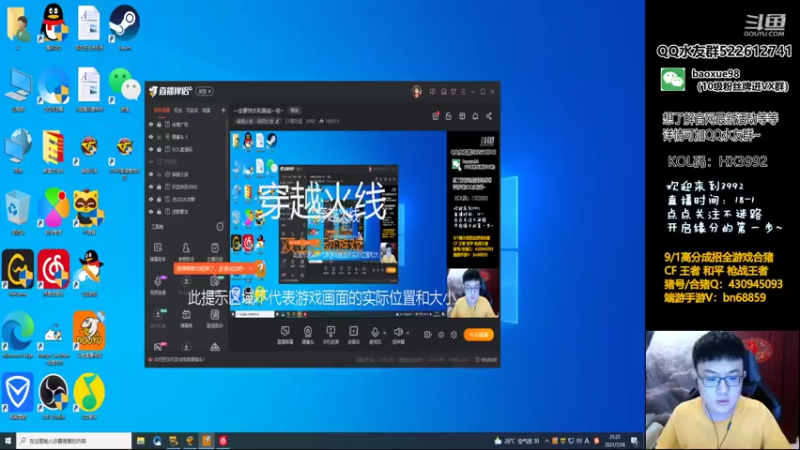Select the NetEase Cloud Music desktop icon

click(x=54, y=273)
